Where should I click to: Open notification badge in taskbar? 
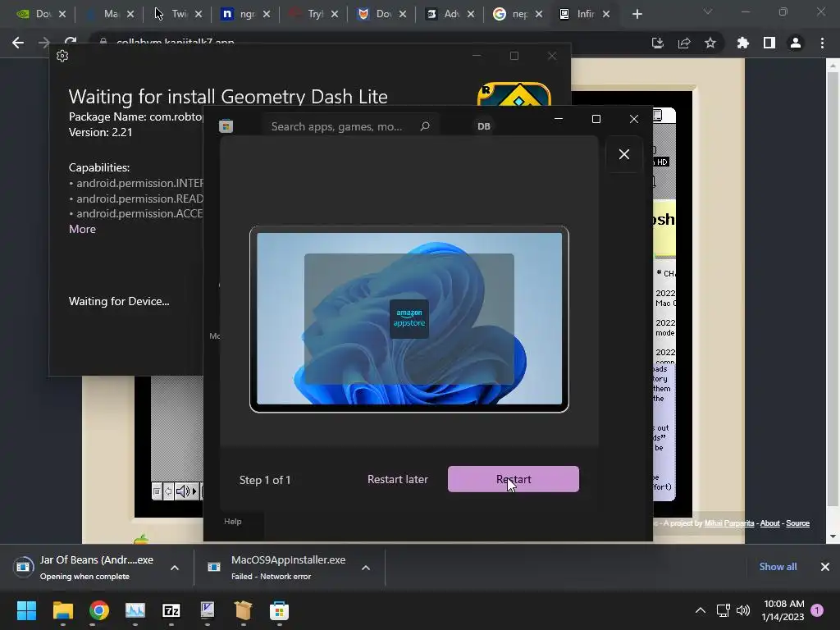coord(817,610)
